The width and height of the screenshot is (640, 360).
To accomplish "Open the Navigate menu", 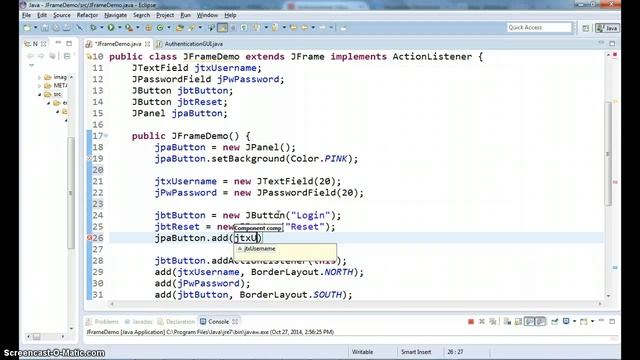I will coord(116,15).
